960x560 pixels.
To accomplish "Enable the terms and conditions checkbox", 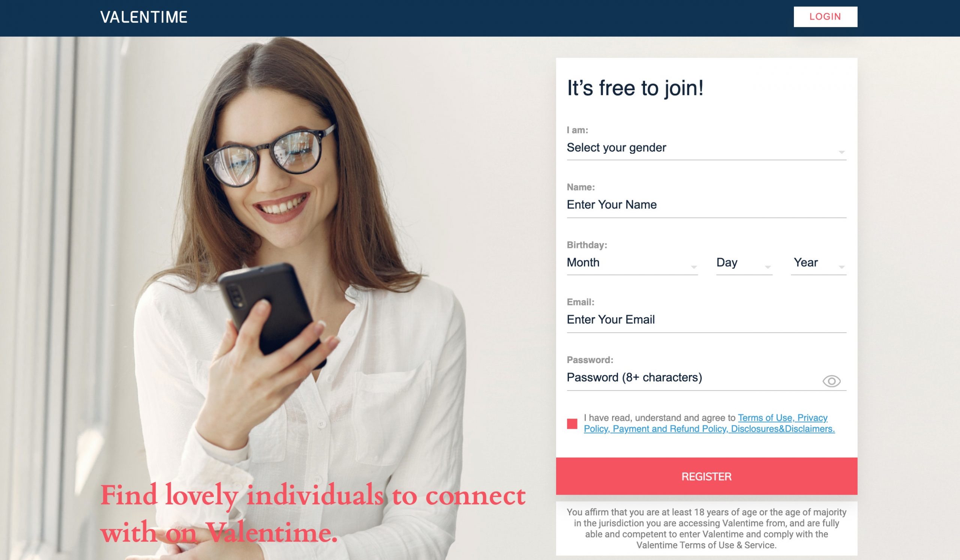I will pos(571,423).
